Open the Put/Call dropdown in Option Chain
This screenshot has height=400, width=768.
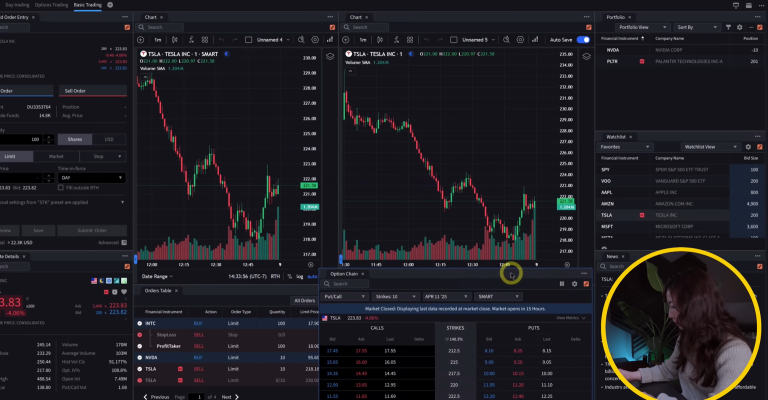(342, 296)
